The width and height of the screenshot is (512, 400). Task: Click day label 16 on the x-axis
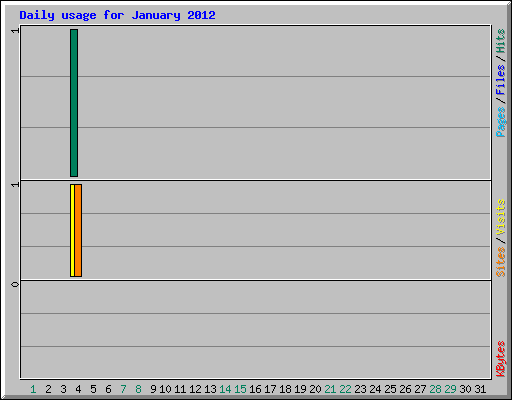pyautogui.click(x=255, y=389)
